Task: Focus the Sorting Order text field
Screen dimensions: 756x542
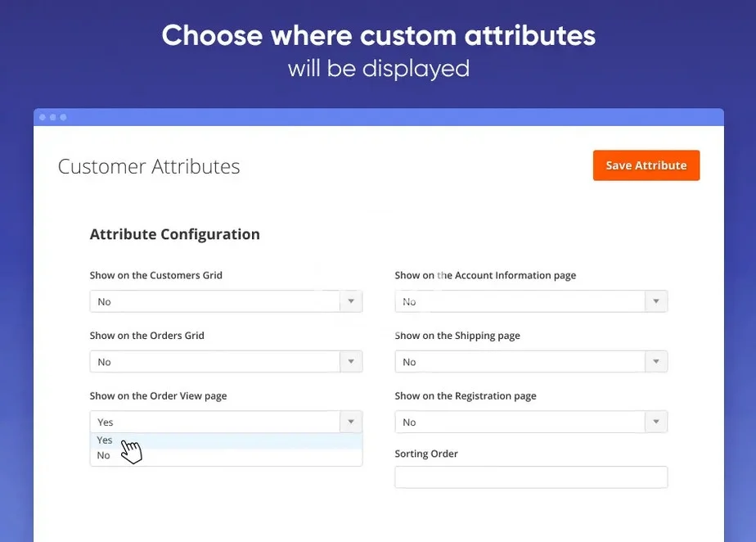Action: tap(531, 477)
